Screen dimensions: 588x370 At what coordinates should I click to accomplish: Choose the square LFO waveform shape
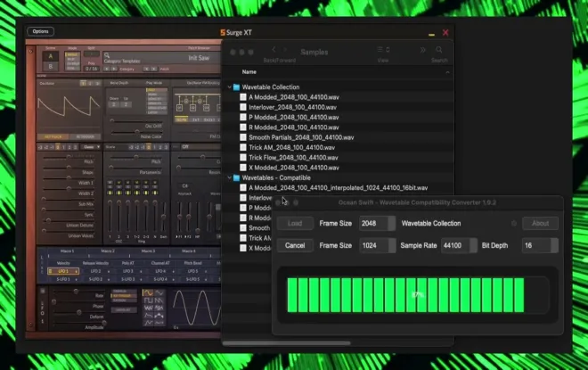tap(149, 300)
